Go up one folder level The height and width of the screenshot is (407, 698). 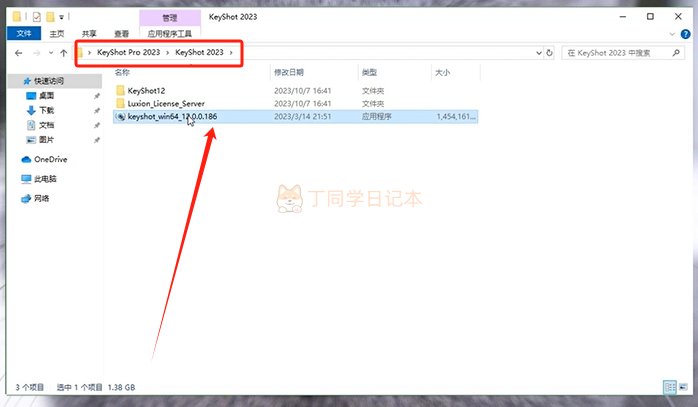(x=64, y=53)
